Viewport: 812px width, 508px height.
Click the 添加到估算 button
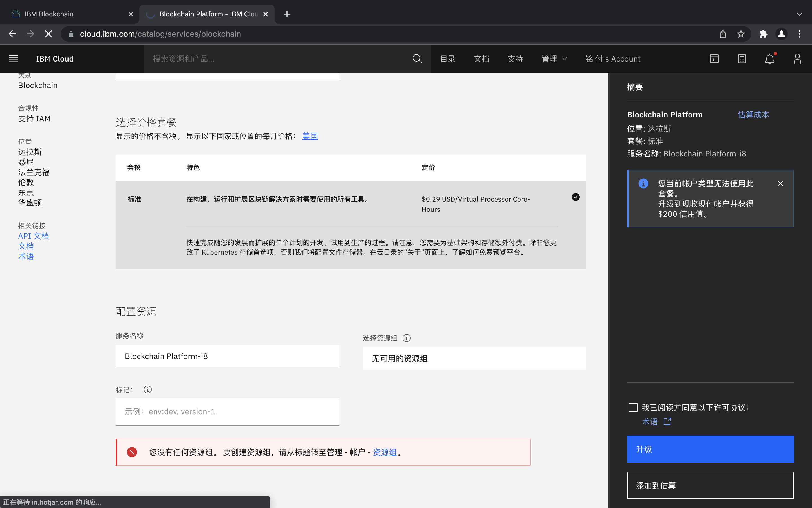(710, 485)
